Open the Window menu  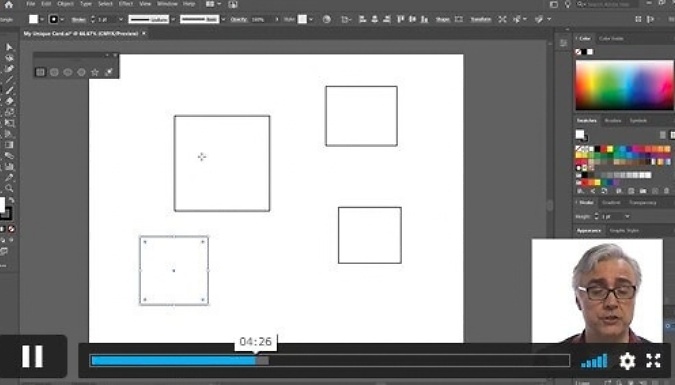(x=167, y=4)
